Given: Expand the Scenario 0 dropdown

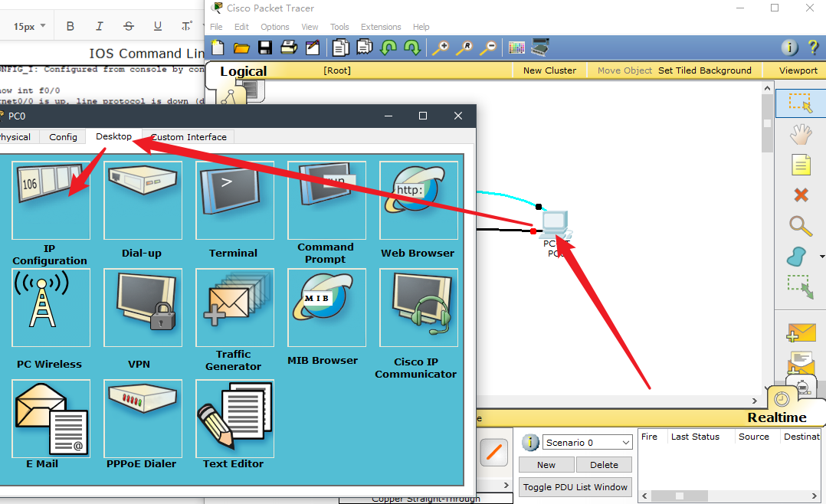Looking at the screenshot, I should pos(625,443).
